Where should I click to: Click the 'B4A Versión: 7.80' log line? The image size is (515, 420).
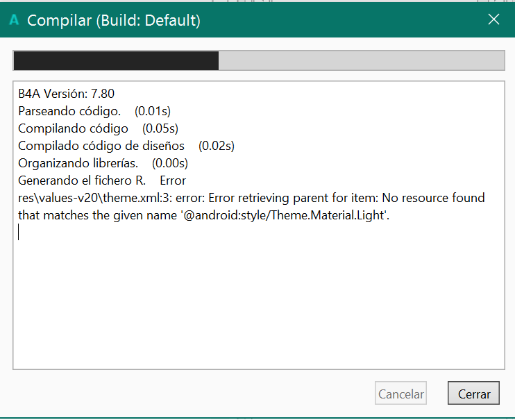coord(66,94)
